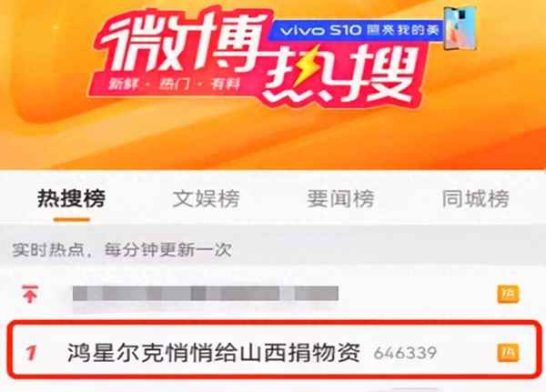Screen dimensions: 546x392
Task: Tap the 搜 character in the logo
Action: coord(381,75)
